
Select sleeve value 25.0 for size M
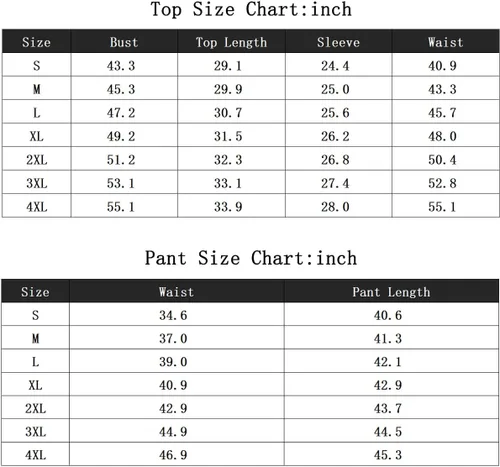(335, 89)
